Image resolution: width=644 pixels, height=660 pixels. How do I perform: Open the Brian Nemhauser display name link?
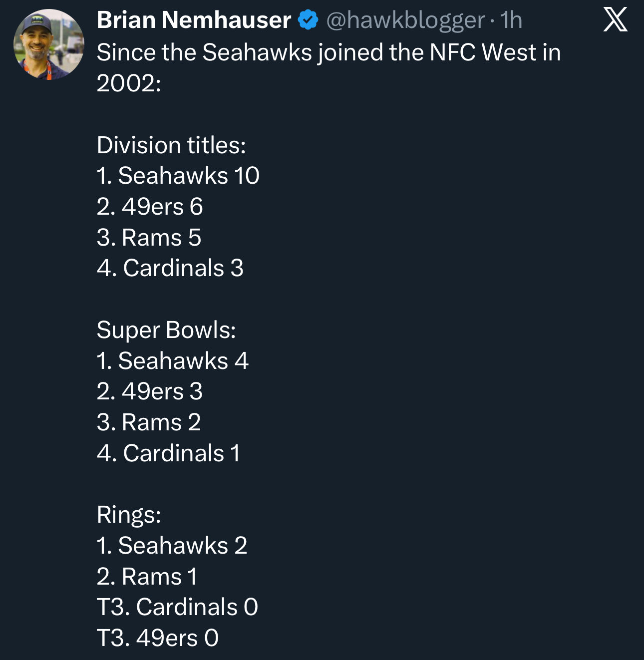194,20
